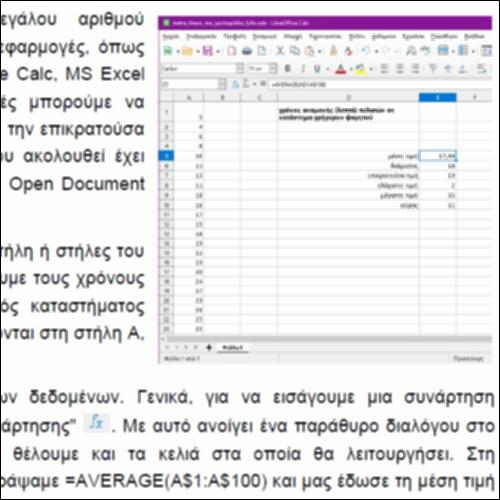The image size is (500, 500).
Task: Open Print Preview from the toolbar
Action: (262, 51)
